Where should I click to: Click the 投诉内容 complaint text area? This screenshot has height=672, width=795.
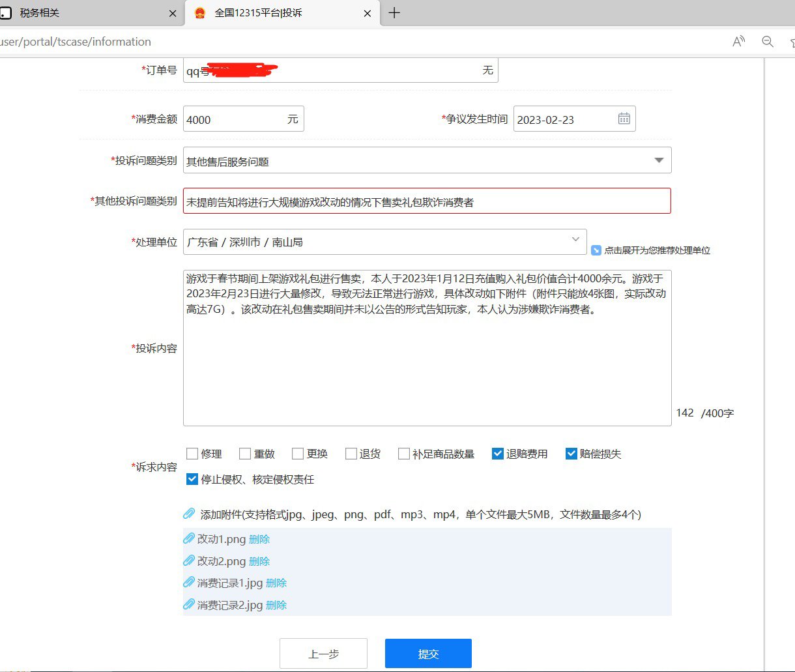427,365
